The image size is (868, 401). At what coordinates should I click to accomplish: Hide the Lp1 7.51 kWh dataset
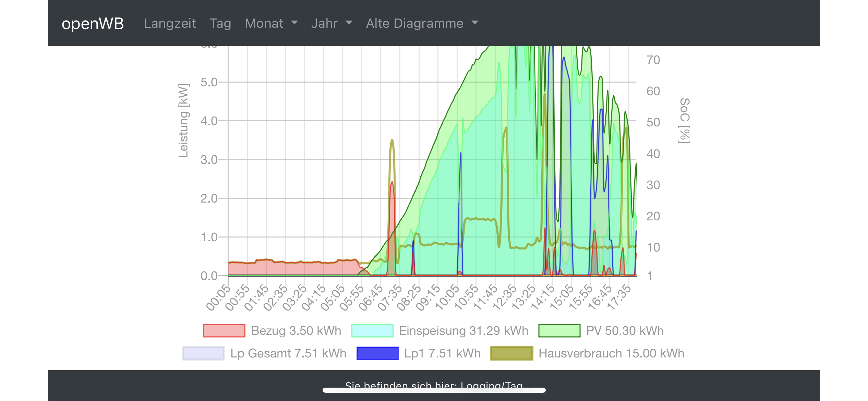(442, 353)
